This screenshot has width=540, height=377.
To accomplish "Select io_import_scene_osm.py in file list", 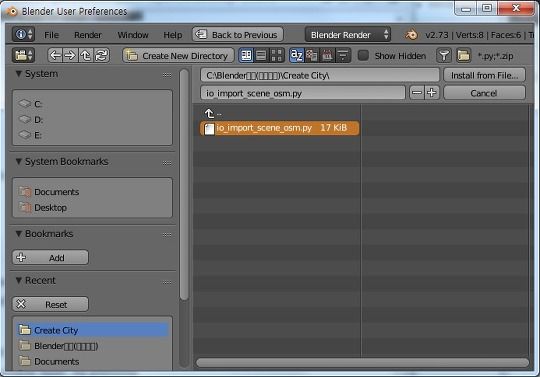I will coord(280,128).
